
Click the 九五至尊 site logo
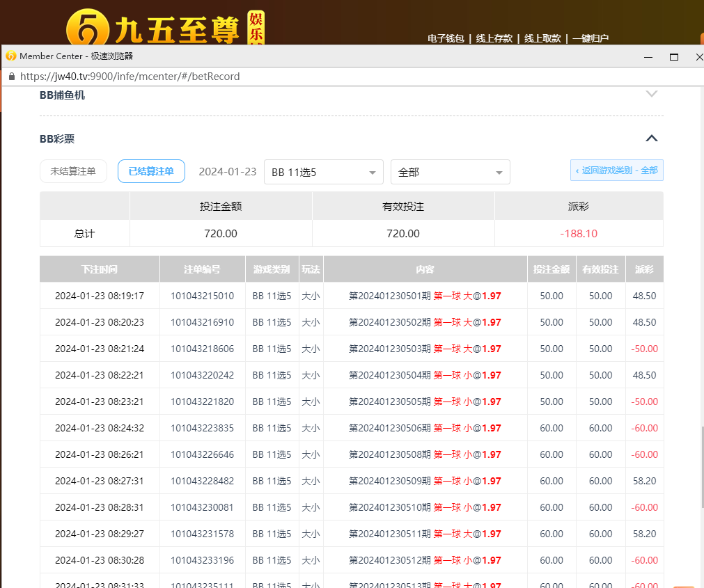pyautogui.click(x=164, y=29)
